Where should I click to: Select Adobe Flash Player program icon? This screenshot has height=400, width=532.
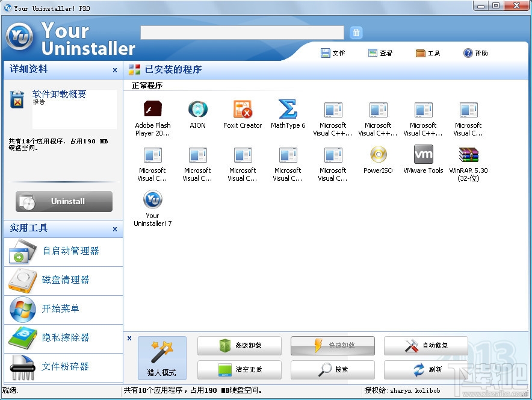(153, 109)
